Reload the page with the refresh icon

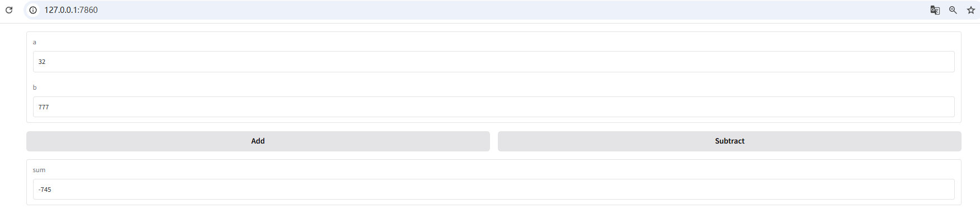[x=9, y=10]
